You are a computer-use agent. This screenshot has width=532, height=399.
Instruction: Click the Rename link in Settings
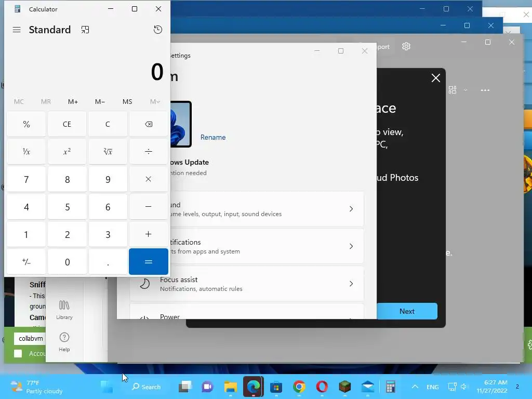point(213,137)
